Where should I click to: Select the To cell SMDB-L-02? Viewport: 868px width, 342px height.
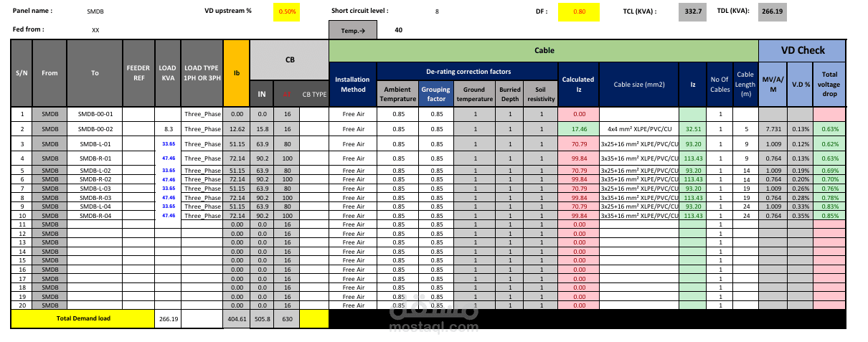(x=95, y=171)
